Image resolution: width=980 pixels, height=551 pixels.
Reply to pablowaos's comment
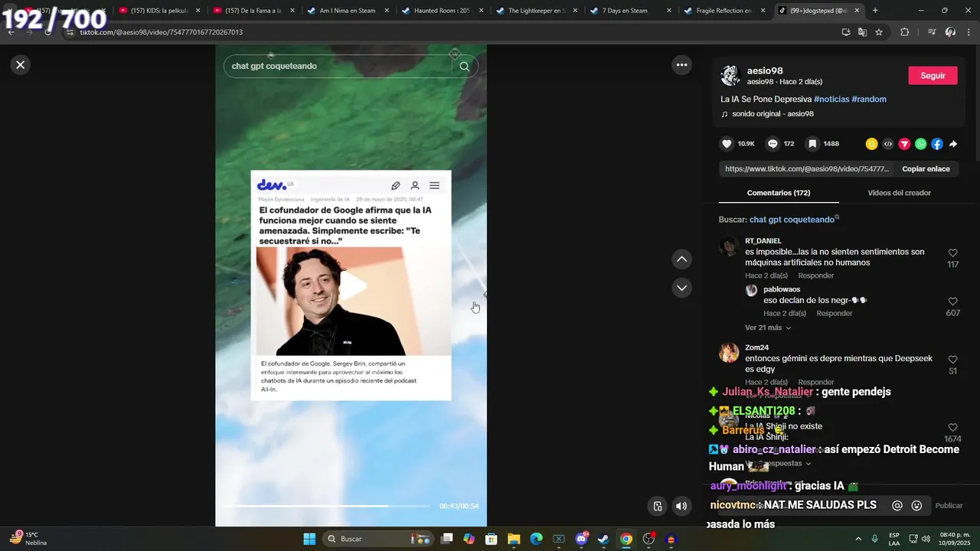tap(834, 314)
